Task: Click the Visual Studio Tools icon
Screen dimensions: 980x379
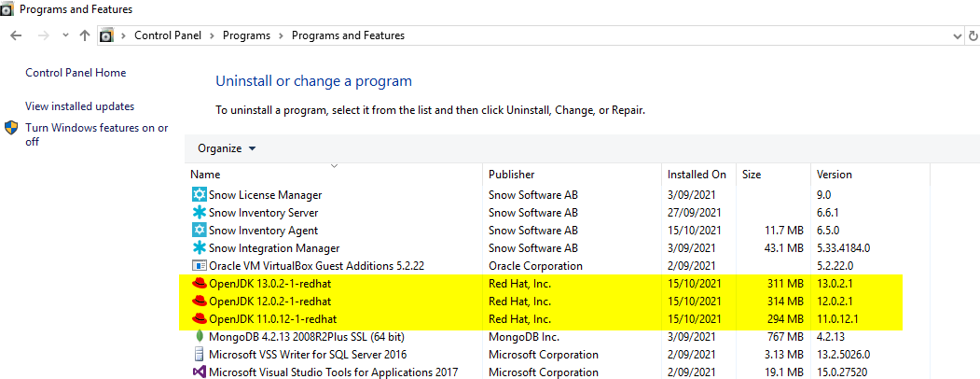Action: tap(199, 372)
